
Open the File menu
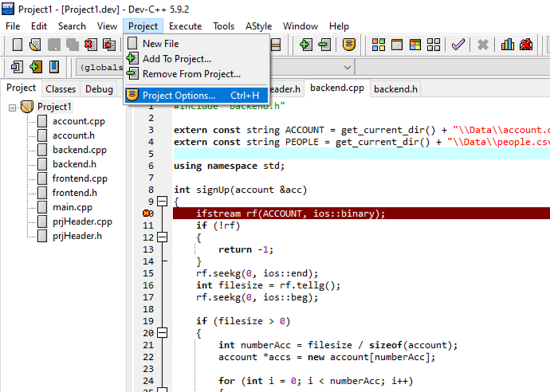13,27
